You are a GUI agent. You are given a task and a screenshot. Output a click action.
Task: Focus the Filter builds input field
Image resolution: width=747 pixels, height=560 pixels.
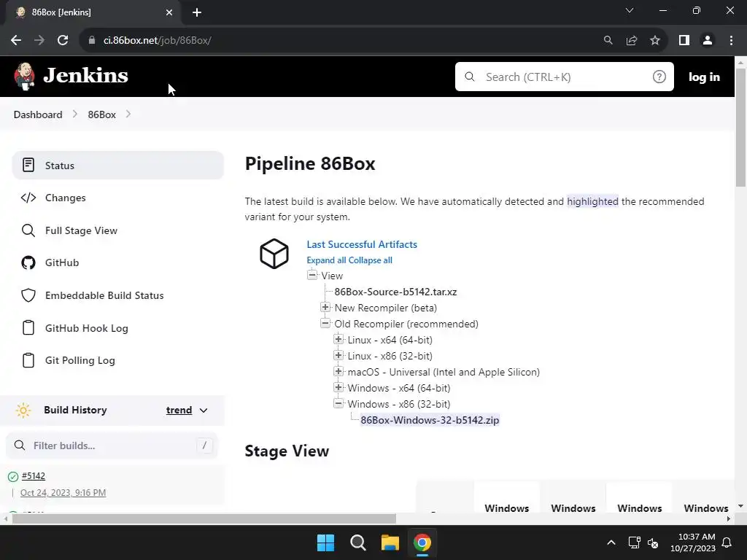(112, 446)
